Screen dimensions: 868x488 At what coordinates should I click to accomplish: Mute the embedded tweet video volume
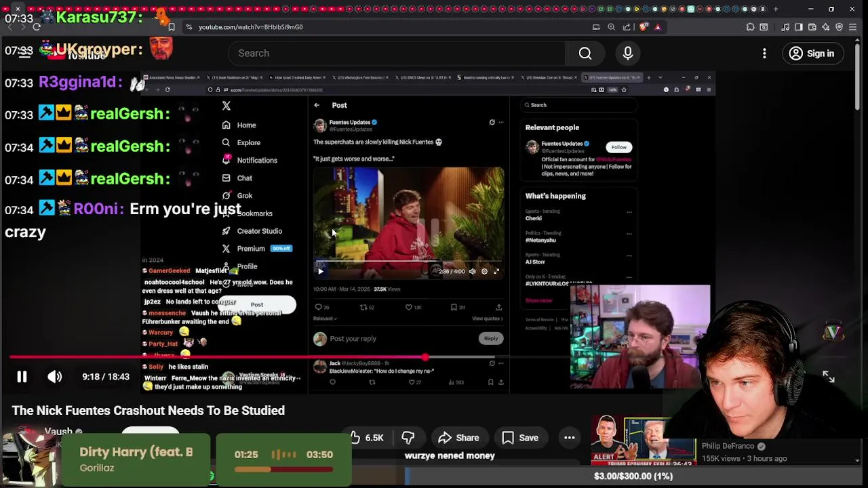473,271
